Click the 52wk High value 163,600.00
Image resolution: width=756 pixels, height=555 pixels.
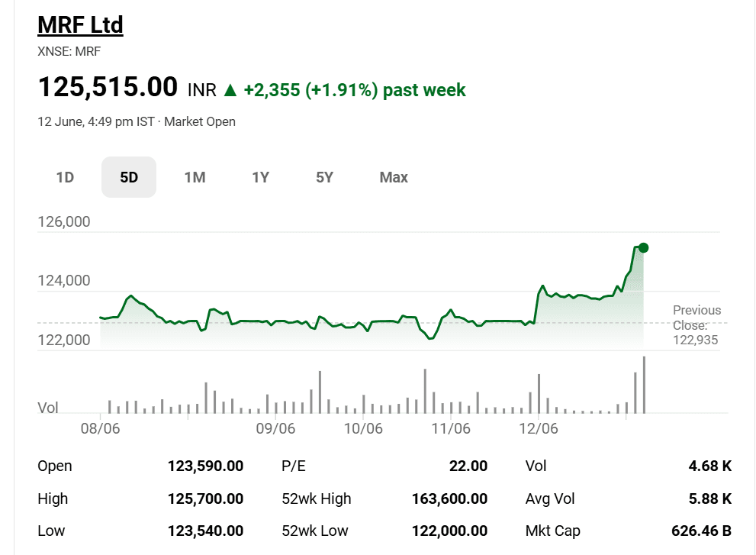tap(449, 499)
